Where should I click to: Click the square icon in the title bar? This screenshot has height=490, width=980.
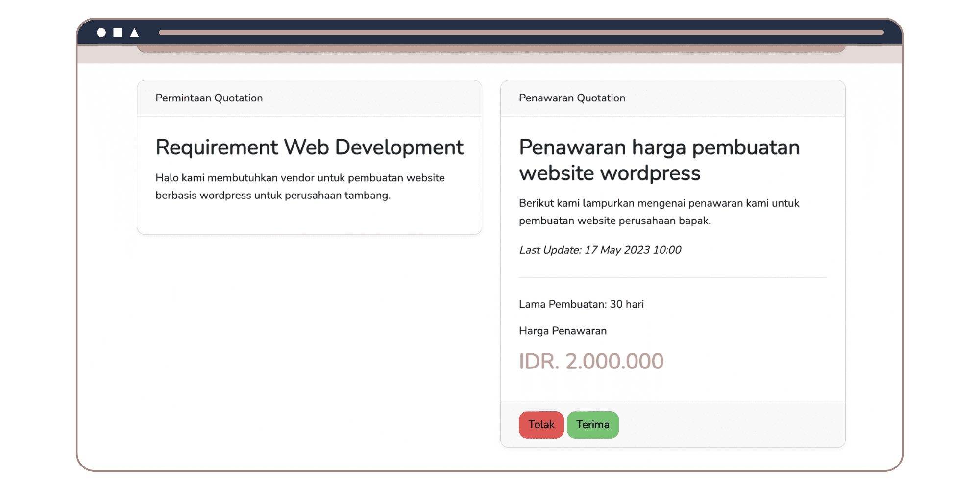pos(118,33)
